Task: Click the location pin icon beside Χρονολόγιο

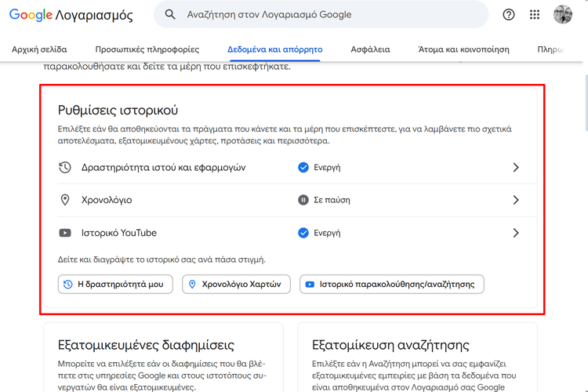Action: 65,200
